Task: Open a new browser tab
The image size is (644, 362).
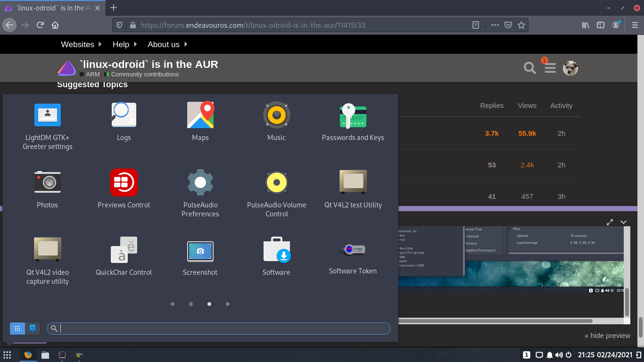Action: [x=114, y=8]
